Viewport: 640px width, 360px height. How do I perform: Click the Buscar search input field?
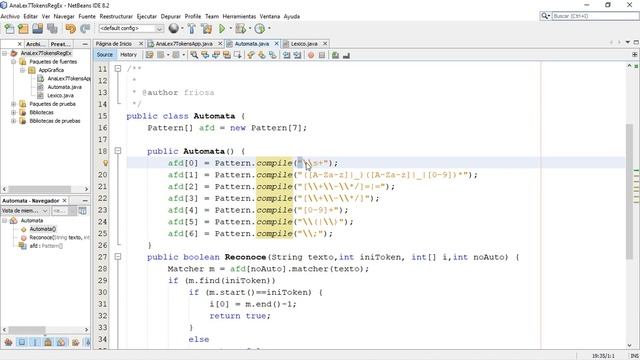coord(596,16)
